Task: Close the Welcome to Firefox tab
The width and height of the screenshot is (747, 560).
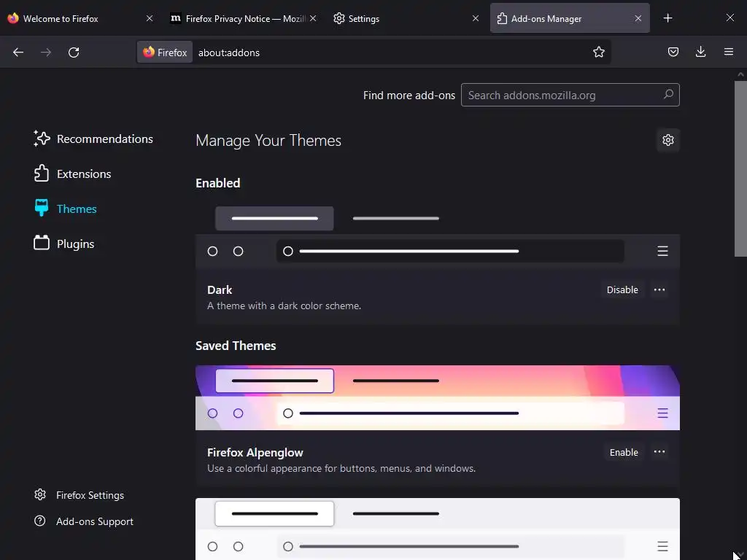Action: 149,18
